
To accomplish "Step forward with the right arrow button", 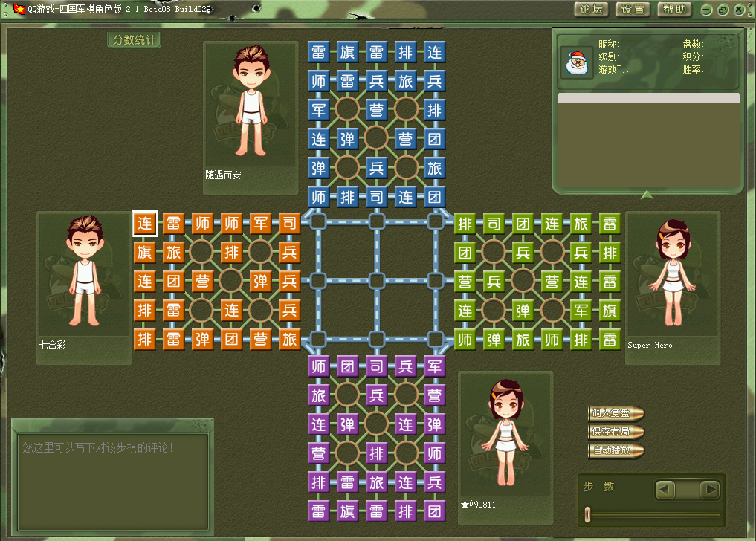I will tap(710, 490).
